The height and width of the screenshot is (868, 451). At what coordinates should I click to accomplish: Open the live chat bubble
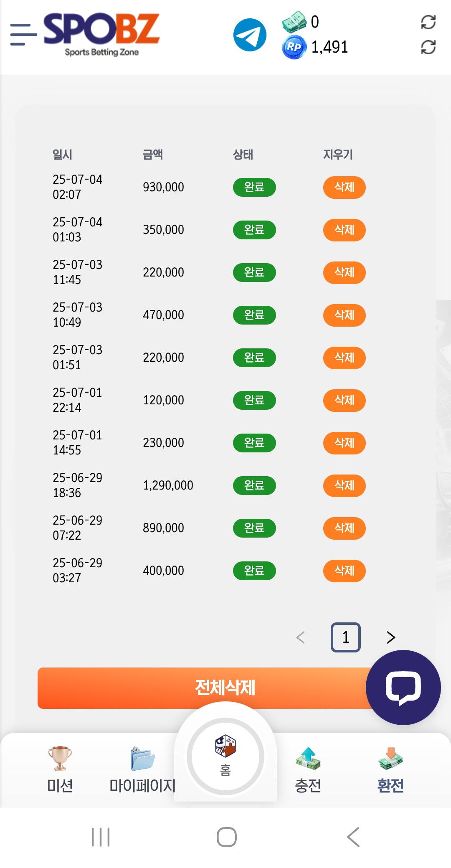tap(403, 687)
